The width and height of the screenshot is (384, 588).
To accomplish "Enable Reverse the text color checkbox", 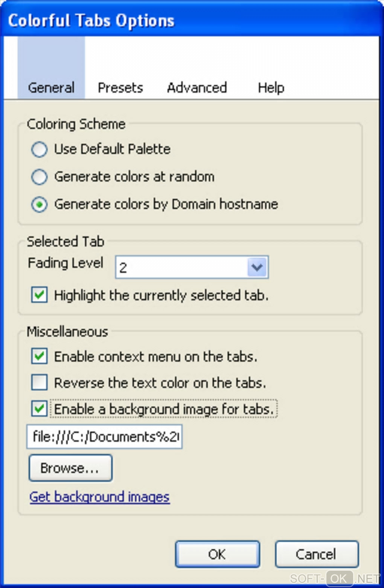I will [x=40, y=382].
